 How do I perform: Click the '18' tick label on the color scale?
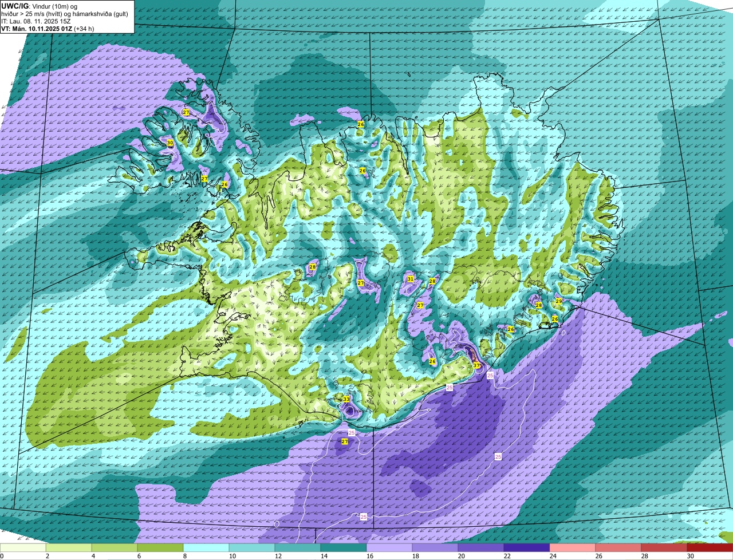(x=415, y=556)
